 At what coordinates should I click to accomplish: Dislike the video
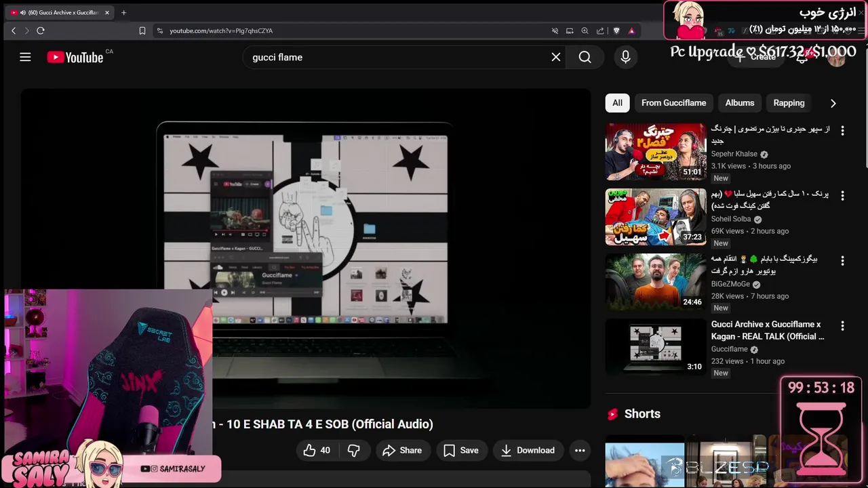pos(353,450)
